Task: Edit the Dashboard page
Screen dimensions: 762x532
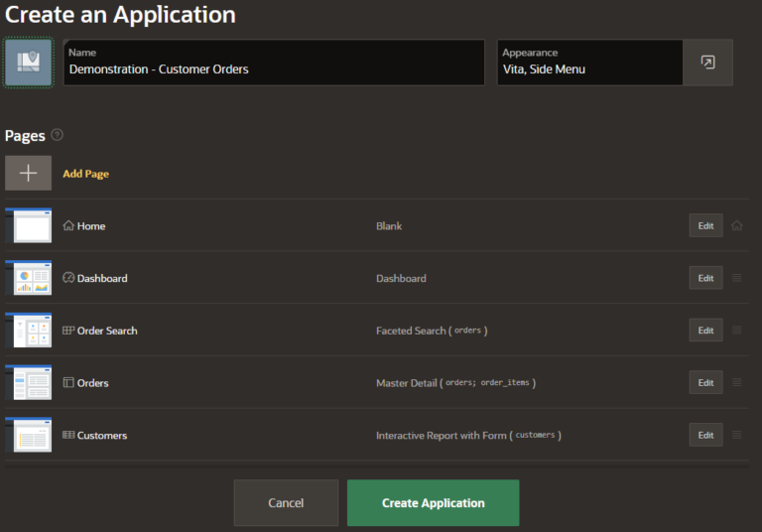Action: tap(705, 278)
